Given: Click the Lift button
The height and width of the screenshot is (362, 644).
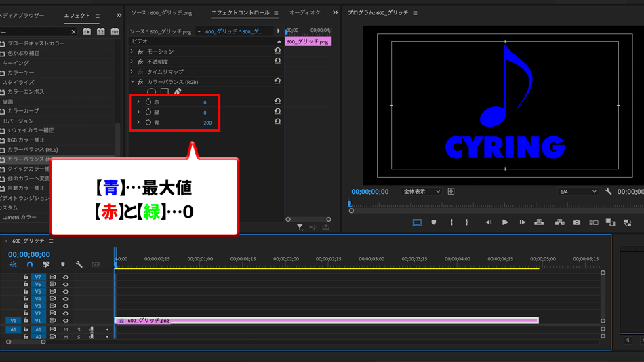Looking at the screenshot, I should click(539, 222).
